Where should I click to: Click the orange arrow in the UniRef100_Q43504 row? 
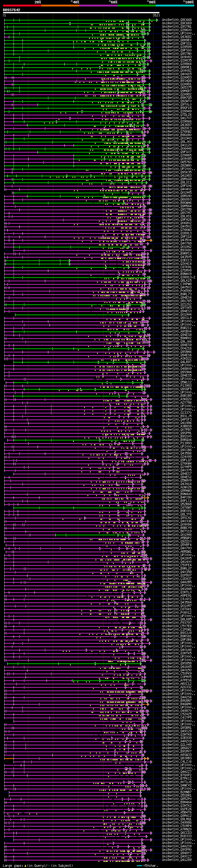tap(149, 240)
